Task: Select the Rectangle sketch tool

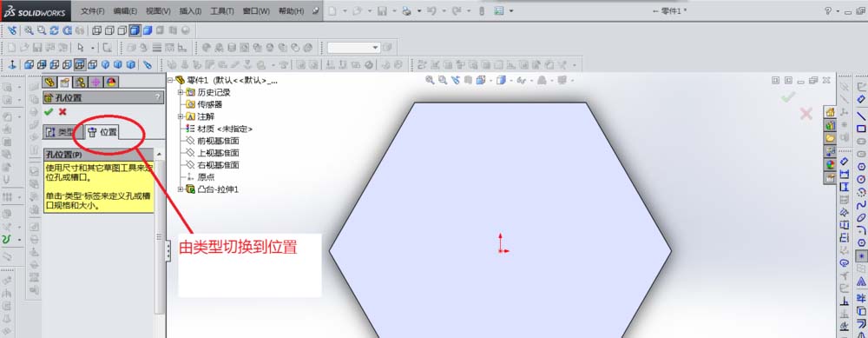Action: 861,129
